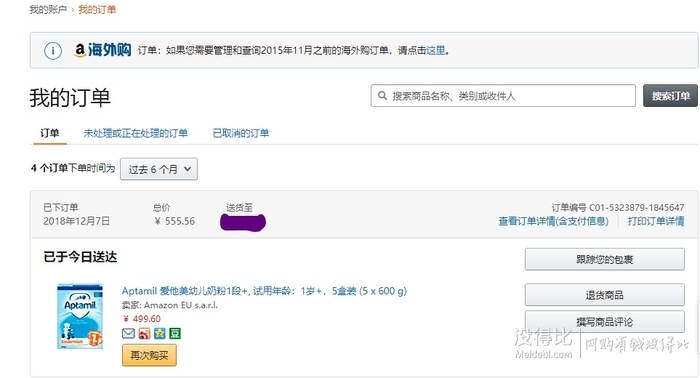The height and width of the screenshot is (378, 700).
Task: Click the 再次购买 button
Action: tap(149, 355)
